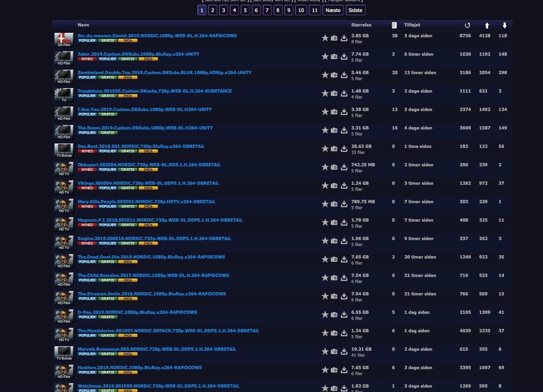Screen dimensions: 543x392
Task: Download Marvels.Runaways.S03 torrent
Action: 344,352
